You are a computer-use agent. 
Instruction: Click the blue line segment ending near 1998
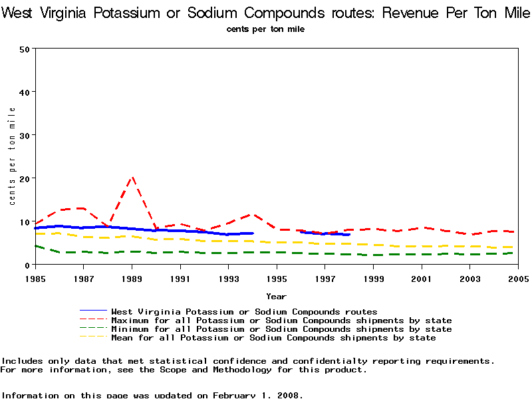(x=336, y=234)
